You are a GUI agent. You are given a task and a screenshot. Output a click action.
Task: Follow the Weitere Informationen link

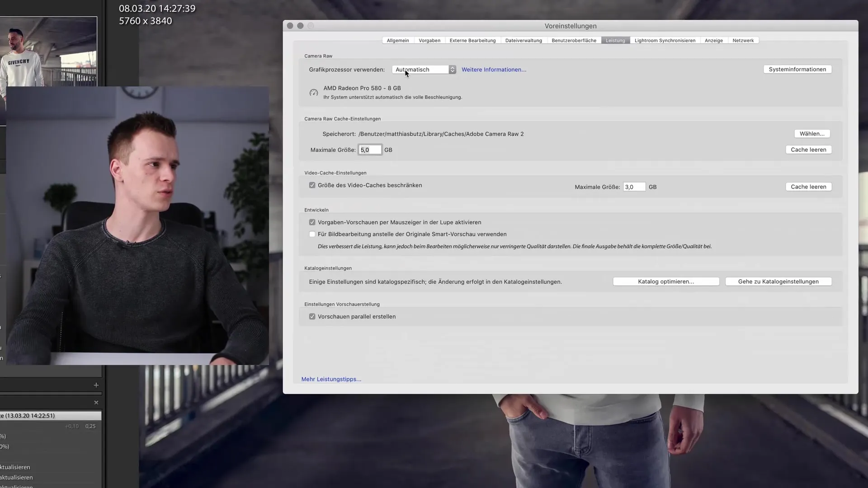point(494,70)
